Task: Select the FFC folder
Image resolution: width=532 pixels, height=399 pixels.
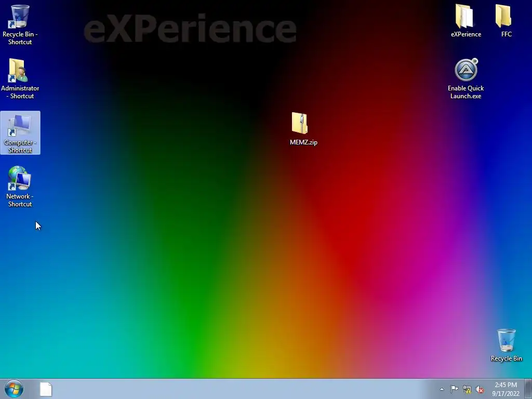Action: tap(506, 21)
